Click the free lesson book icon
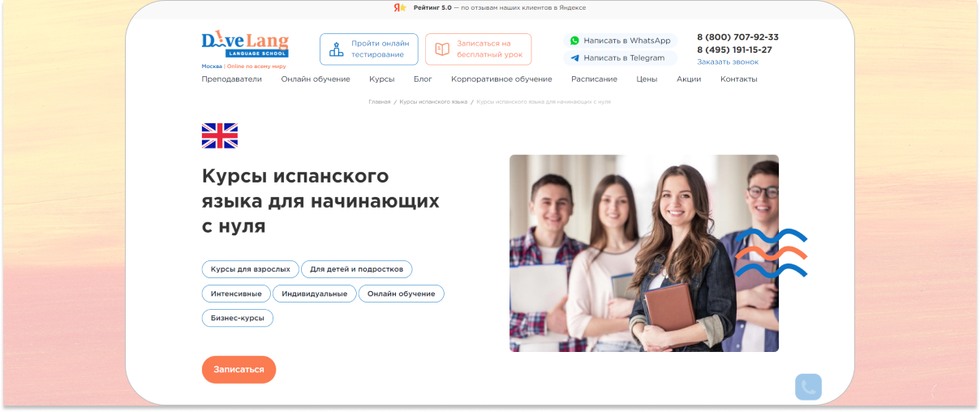The height and width of the screenshot is (412, 980). [x=442, y=49]
